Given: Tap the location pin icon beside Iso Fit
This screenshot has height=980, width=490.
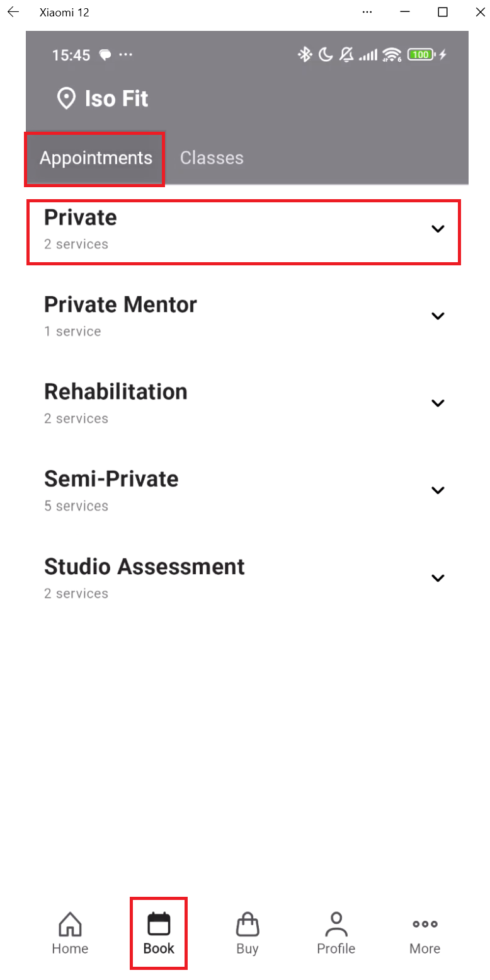Looking at the screenshot, I should pyautogui.click(x=66, y=99).
